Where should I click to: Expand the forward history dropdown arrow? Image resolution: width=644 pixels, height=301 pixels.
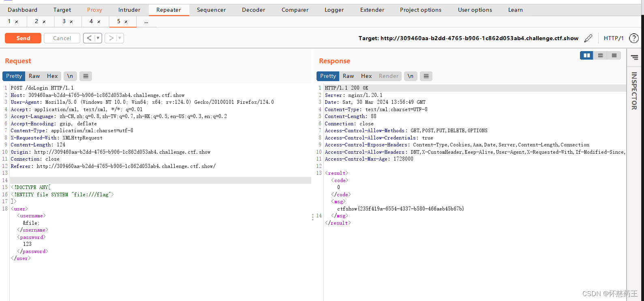(120, 38)
